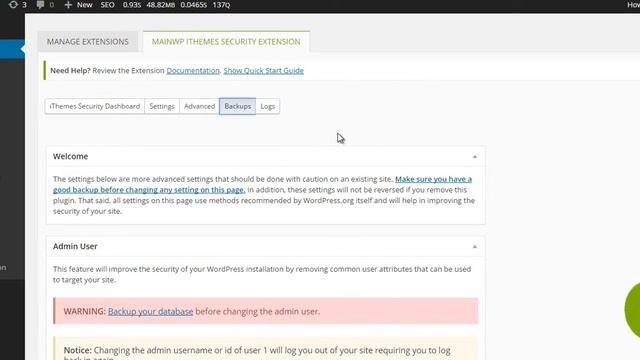Click the Welcome panel heading
Screen dimensions: 640x360
click(70, 156)
